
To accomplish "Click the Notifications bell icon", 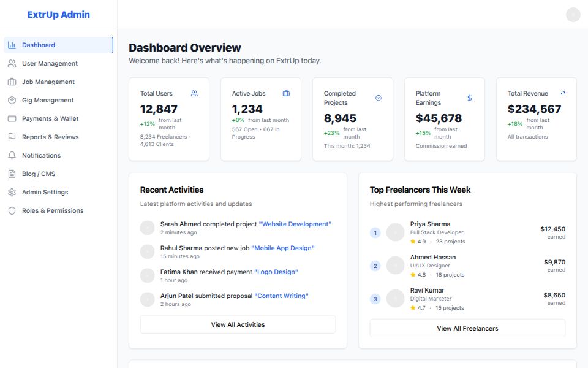I will coord(12,155).
